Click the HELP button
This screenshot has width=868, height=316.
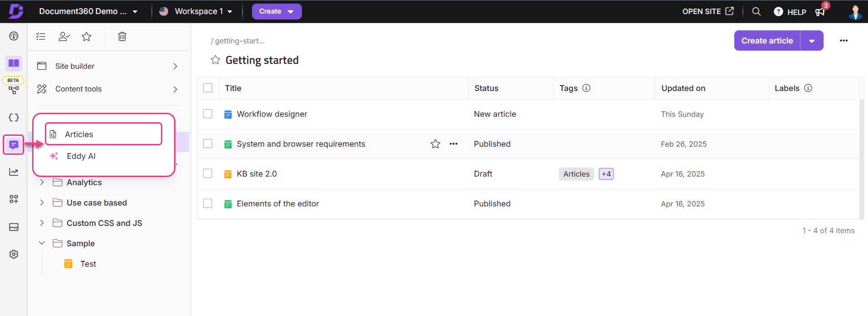click(x=790, y=12)
